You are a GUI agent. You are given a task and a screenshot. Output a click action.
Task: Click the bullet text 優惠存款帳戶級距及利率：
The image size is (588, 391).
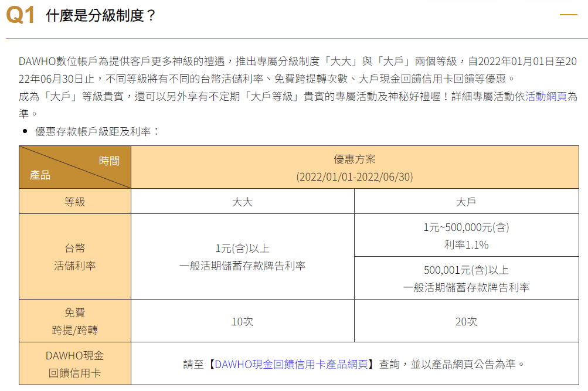tap(97, 131)
